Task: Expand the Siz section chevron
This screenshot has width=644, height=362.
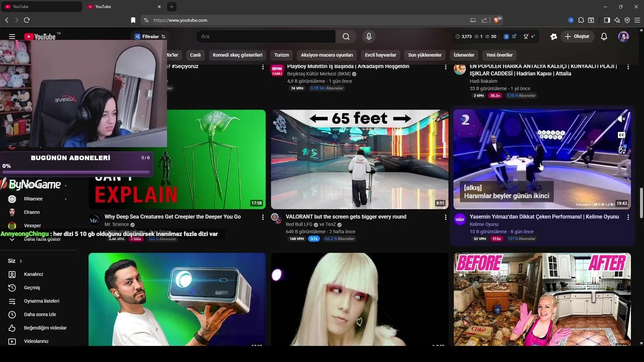Action: click(x=21, y=261)
